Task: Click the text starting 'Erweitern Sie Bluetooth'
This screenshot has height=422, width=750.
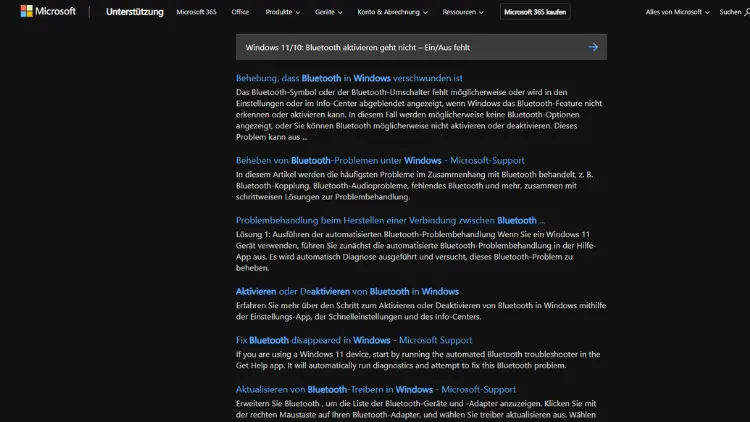Action: 416,409
